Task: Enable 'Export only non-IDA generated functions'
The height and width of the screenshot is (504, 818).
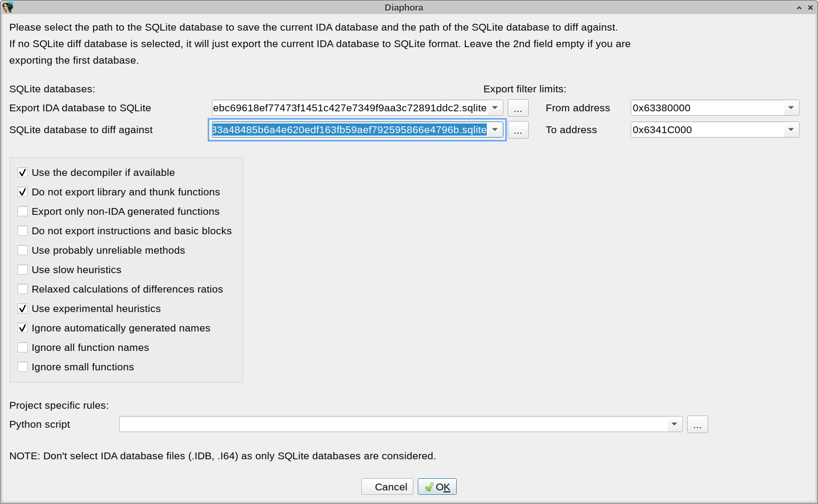Action: click(x=22, y=211)
